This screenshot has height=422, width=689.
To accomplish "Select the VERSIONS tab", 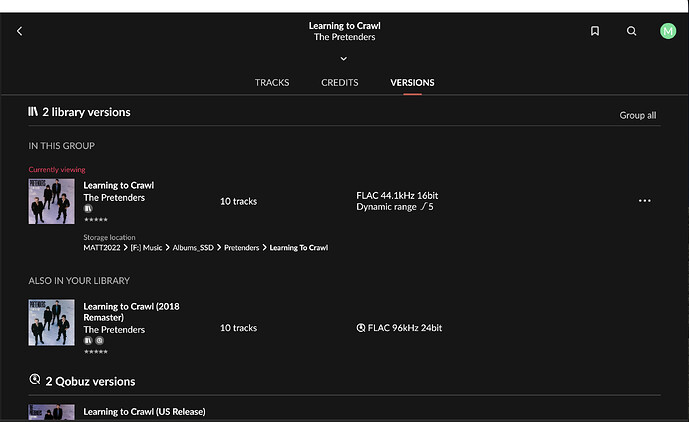I will point(412,83).
